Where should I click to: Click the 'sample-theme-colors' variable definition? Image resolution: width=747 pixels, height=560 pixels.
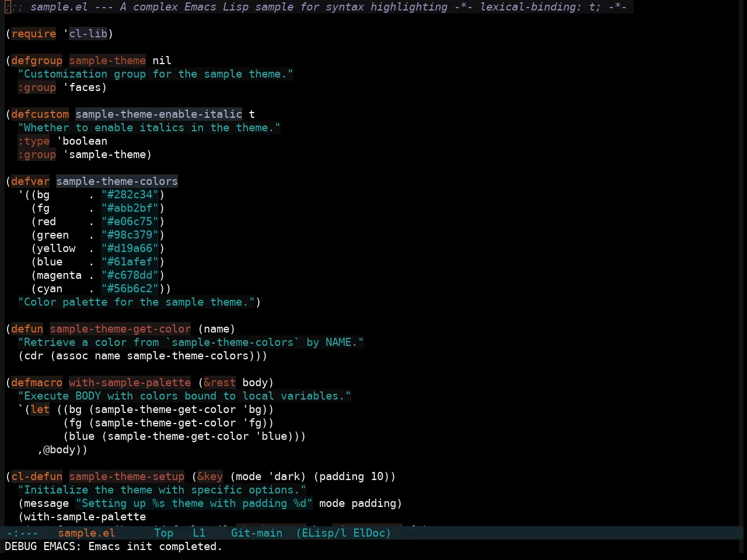[117, 181]
